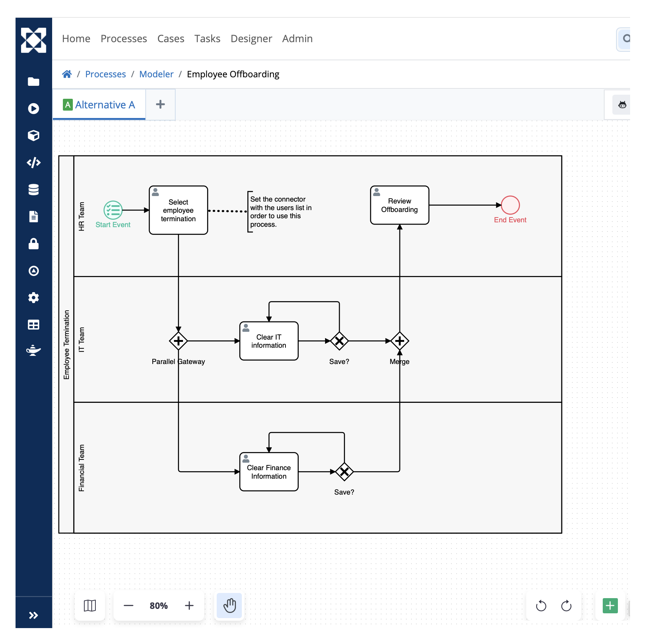The width and height of the screenshot is (646, 644).
Task: Select the Alternative A tab
Action: point(99,105)
